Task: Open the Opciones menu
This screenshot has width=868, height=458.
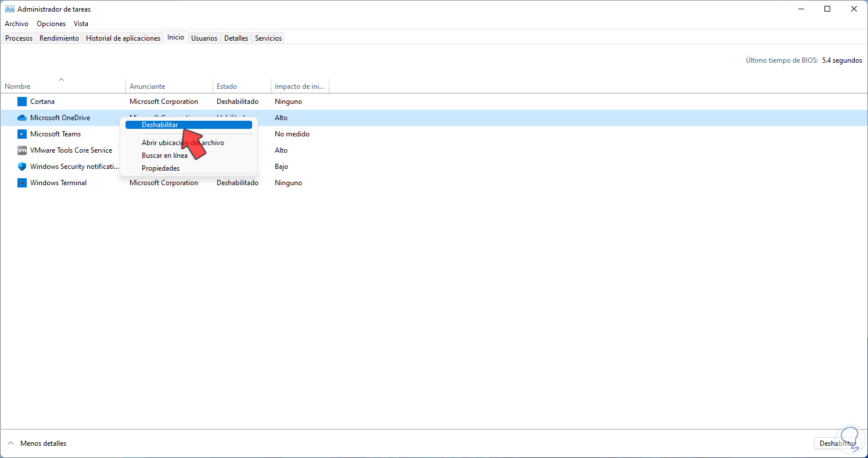Action: [x=51, y=24]
